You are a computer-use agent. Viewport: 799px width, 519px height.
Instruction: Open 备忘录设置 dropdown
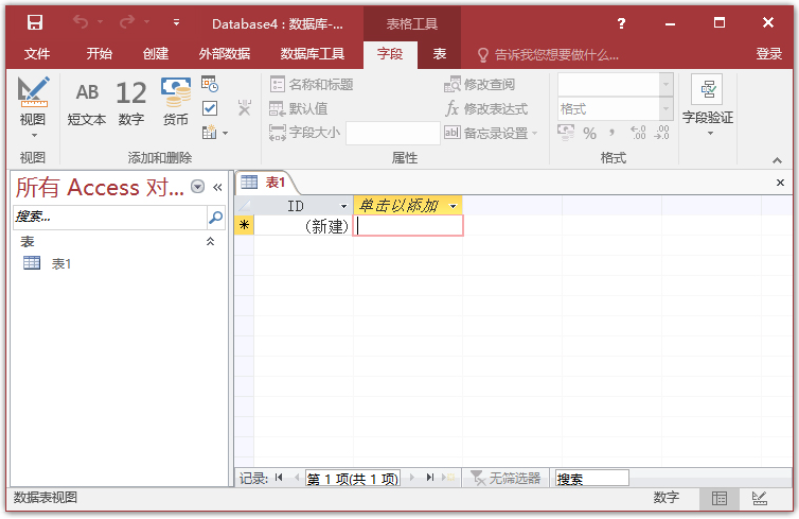(x=491, y=133)
